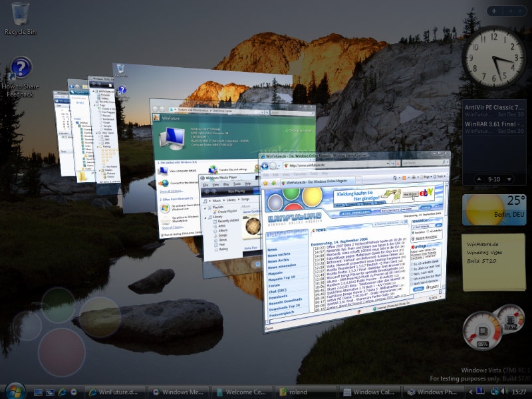Click Favorites Center star icon
Image resolution: width=532 pixels, height=399 pixels.
point(265,184)
